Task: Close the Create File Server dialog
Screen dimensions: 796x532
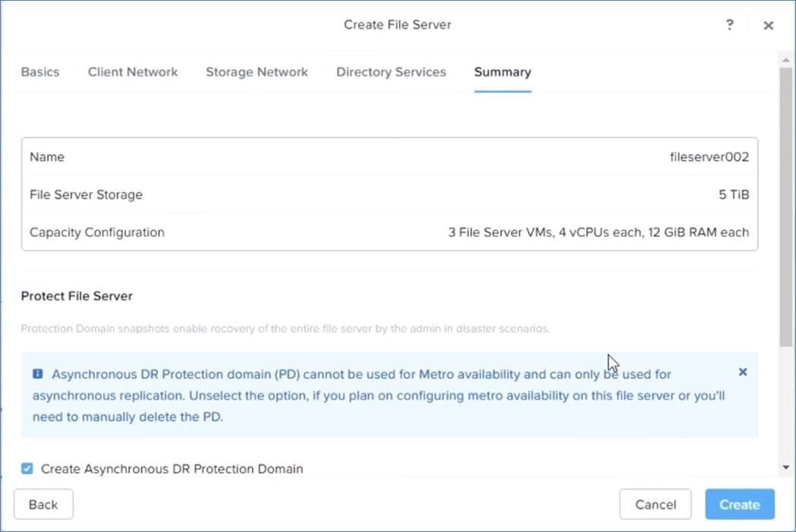Action: click(768, 25)
